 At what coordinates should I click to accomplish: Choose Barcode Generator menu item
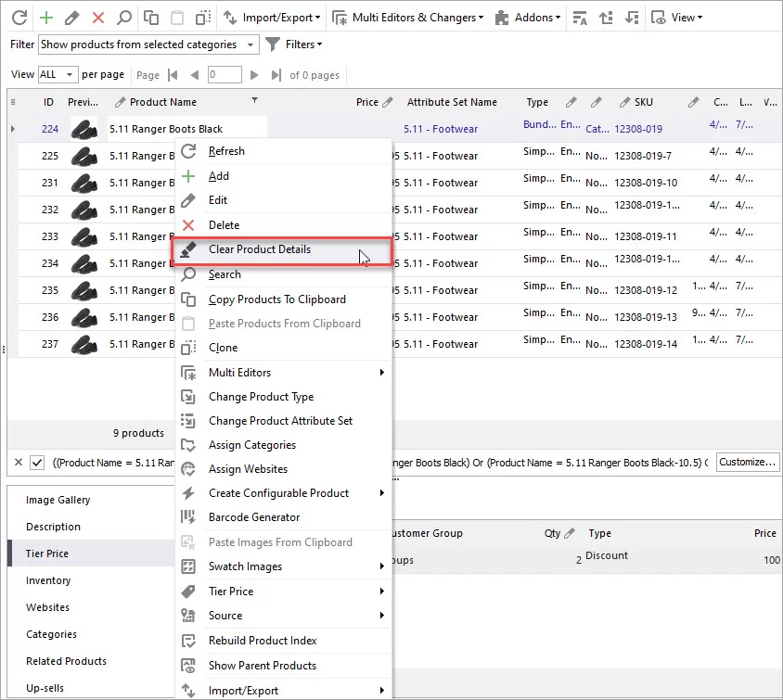tap(283, 517)
